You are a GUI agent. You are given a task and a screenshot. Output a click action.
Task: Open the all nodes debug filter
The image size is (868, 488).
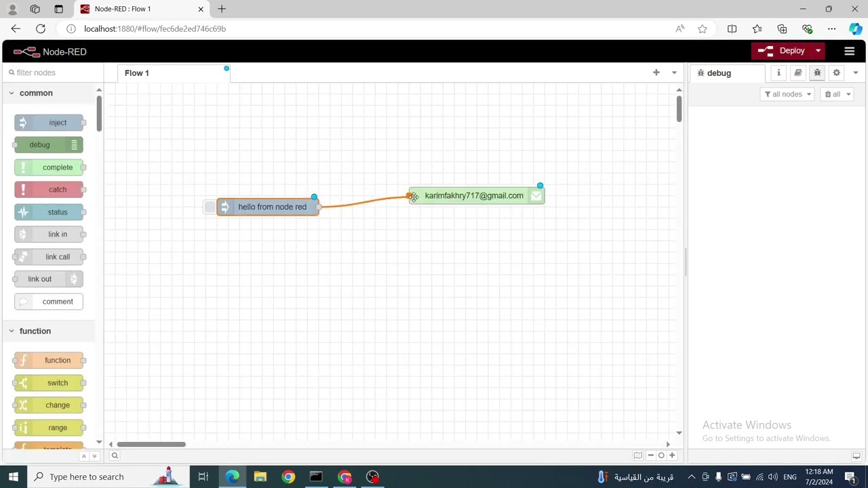coord(787,94)
